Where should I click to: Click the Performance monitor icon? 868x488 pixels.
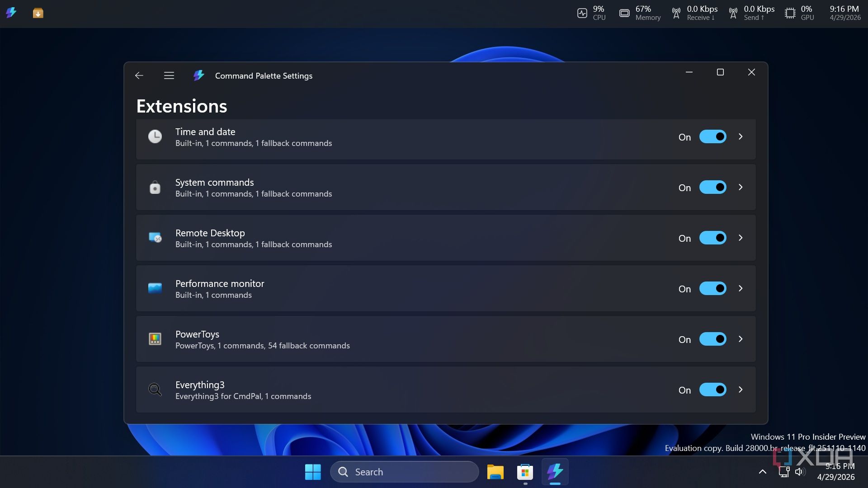[155, 288]
